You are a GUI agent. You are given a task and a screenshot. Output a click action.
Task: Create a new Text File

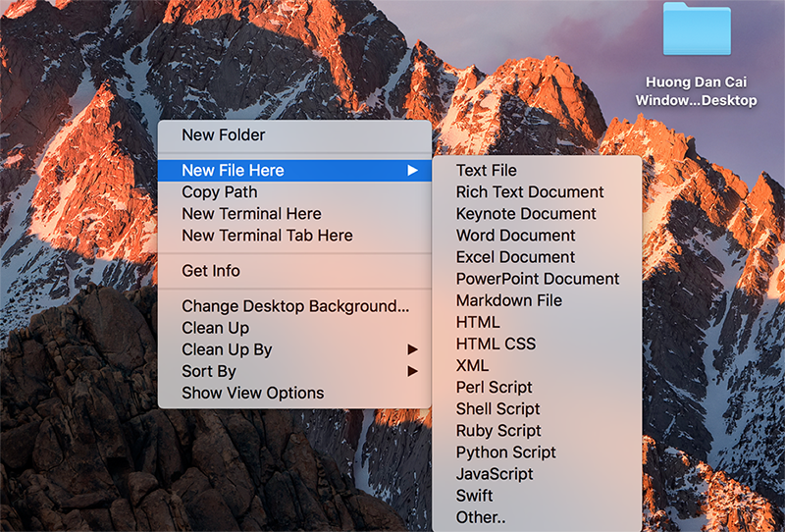tap(487, 171)
